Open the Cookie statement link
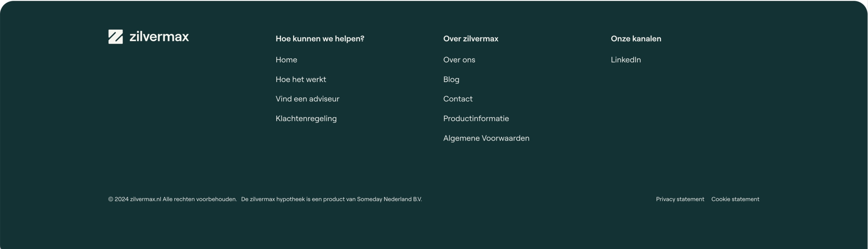This screenshot has width=868, height=249. pyautogui.click(x=735, y=199)
